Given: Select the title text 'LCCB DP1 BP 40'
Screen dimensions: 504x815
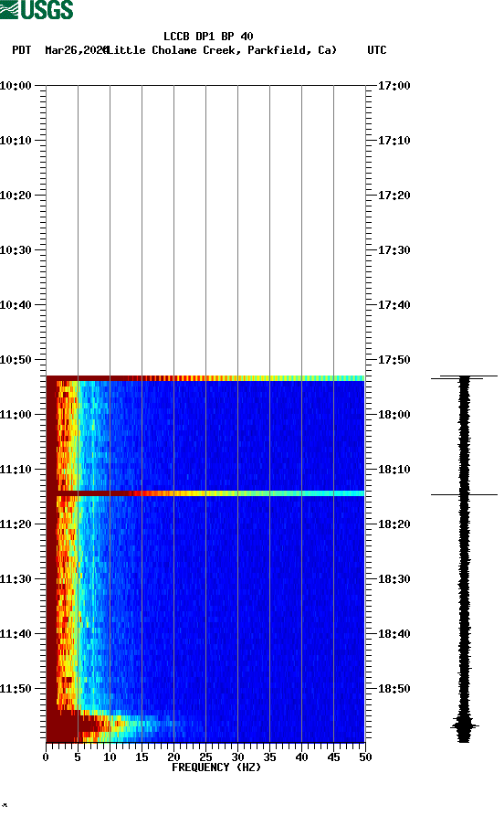Looking at the screenshot, I should coord(208,37).
